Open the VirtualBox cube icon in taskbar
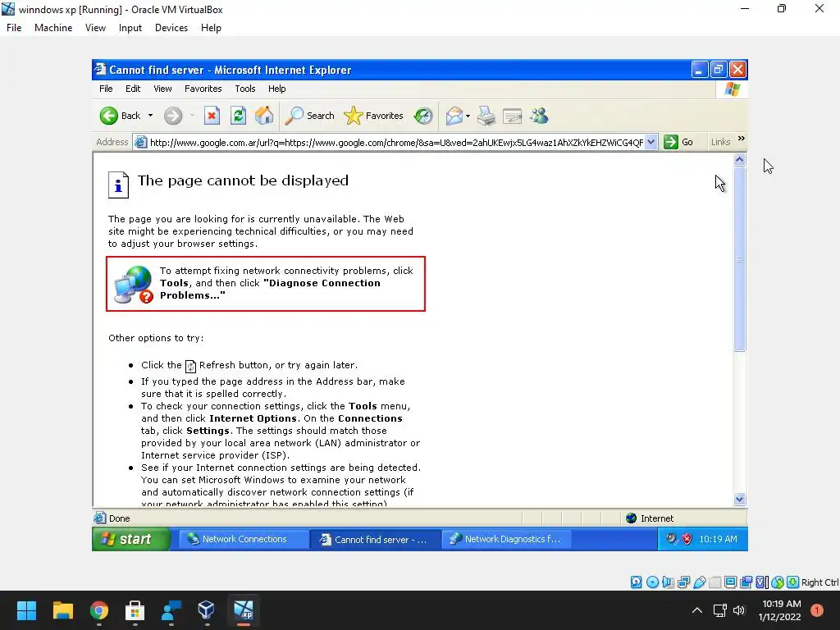Viewport: 840px width, 630px height. pos(206,610)
